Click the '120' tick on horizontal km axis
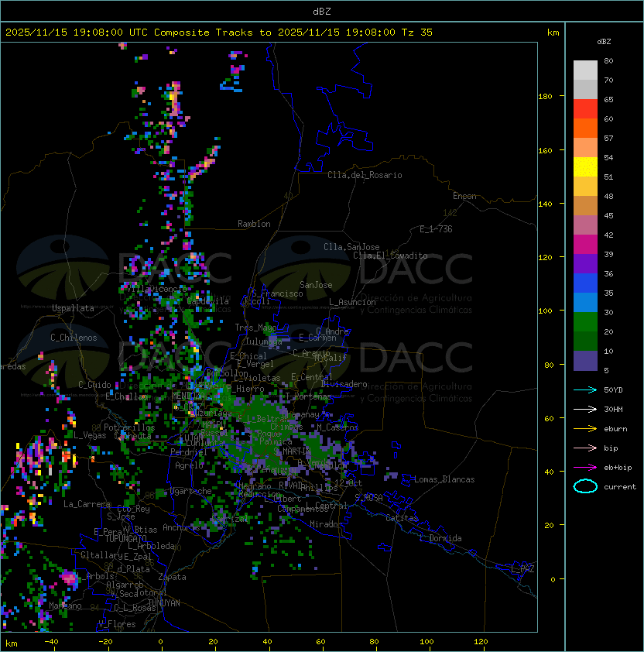 (481, 642)
